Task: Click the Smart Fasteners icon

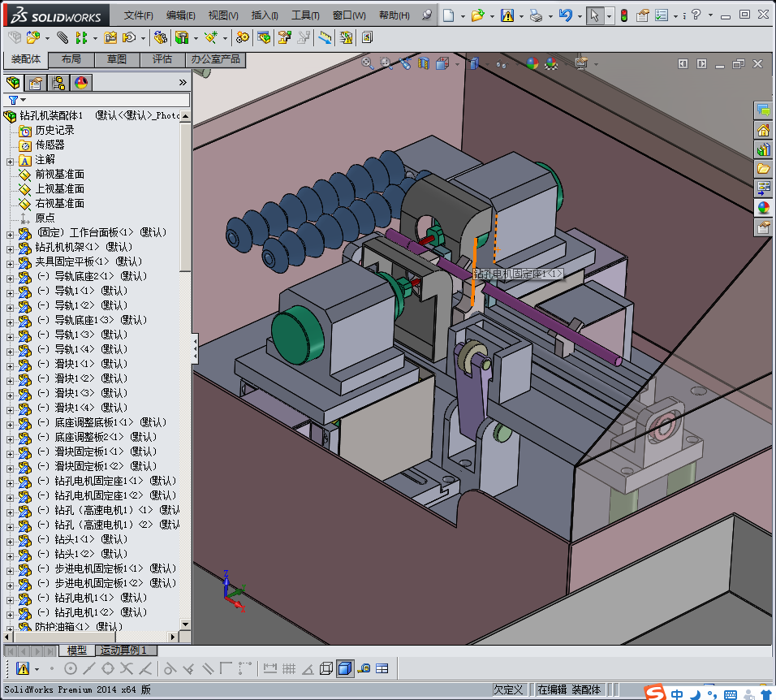Action: pyautogui.click(x=110, y=37)
